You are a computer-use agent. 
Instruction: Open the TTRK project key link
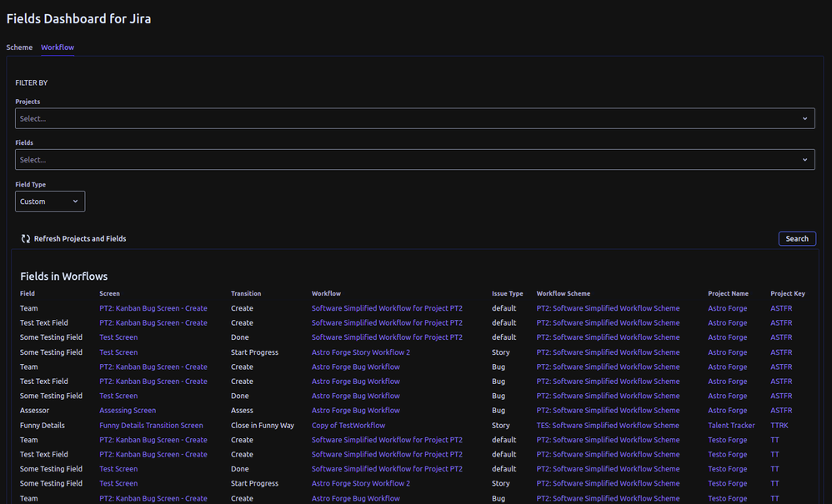click(779, 425)
